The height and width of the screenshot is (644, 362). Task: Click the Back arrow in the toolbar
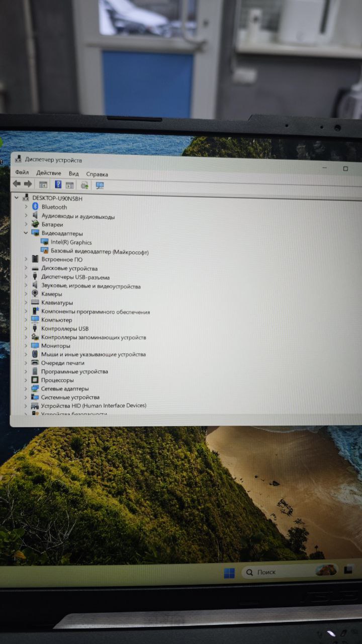pos(17,185)
